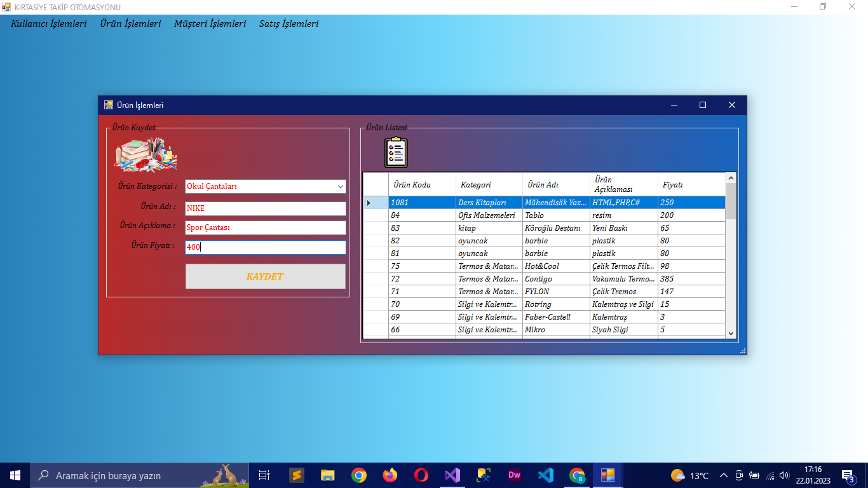Image resolution: width=868 pixels, height=488 pixels.
Task: Open Visual Studio from the taskbar
Action: pyautogui.click(x=452, y=475)
